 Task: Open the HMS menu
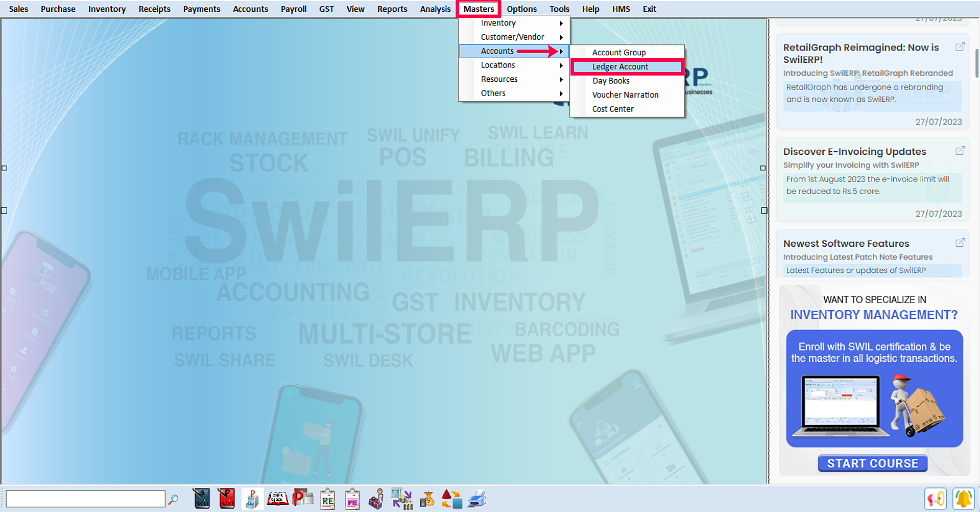click(621, 9)
